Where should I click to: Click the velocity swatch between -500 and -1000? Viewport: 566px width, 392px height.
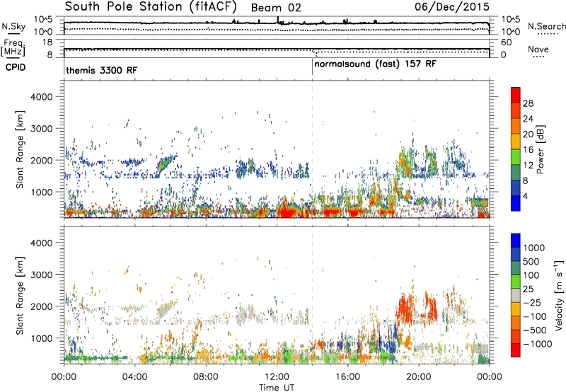click(516, 337)
